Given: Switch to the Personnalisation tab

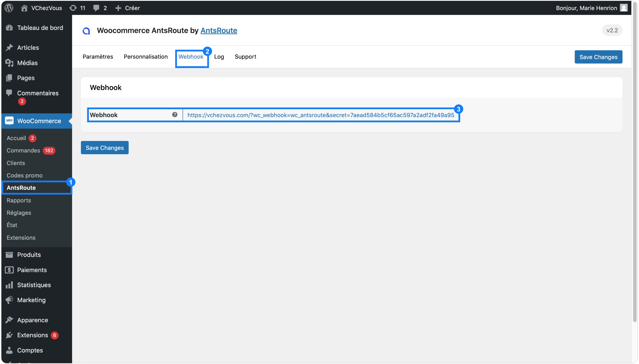Looking at the screenshot, I should [x=146, y=57].
